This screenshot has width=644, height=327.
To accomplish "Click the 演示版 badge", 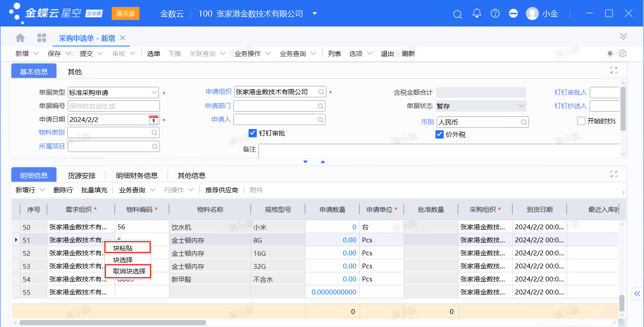I will 126,13.
